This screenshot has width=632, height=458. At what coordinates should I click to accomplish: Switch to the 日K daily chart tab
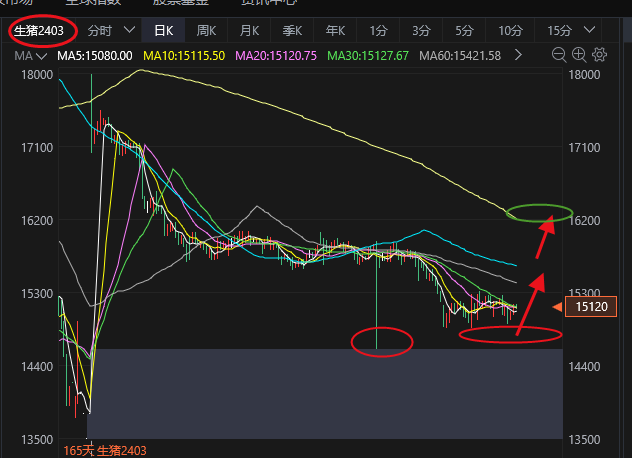click(163, 32)
